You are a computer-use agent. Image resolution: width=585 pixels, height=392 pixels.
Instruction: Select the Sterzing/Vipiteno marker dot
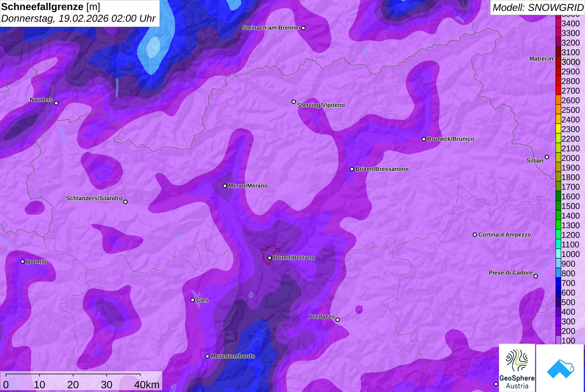tap(294, 102)
